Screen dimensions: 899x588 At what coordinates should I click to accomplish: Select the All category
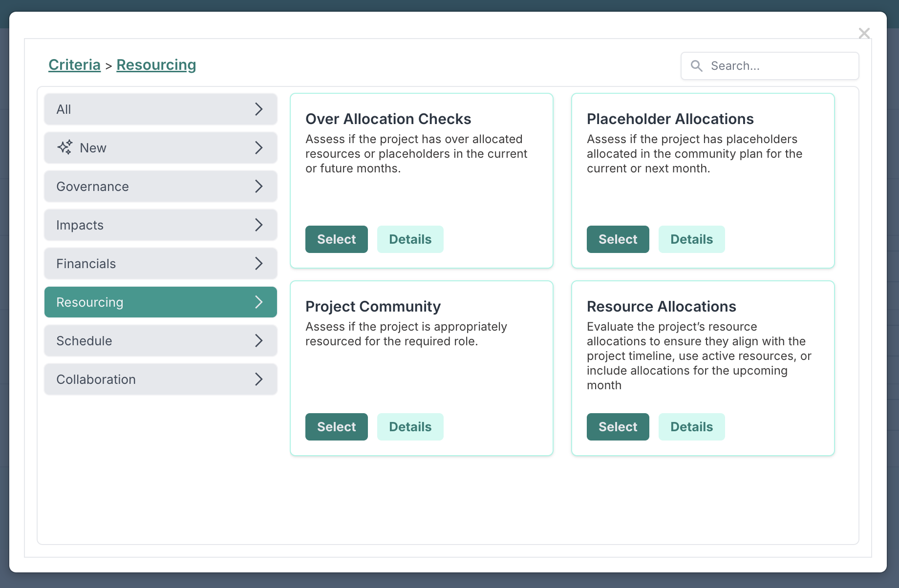click(161, 109)
